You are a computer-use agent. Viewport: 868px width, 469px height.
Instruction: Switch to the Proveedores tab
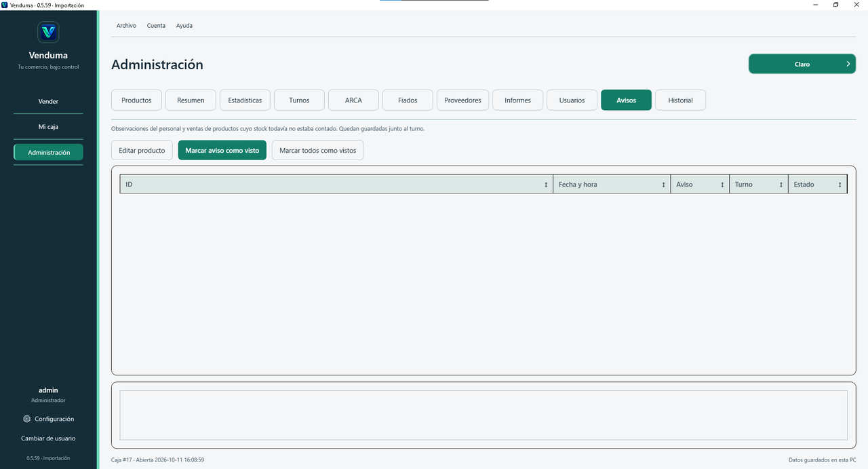[x=462, y=100]
